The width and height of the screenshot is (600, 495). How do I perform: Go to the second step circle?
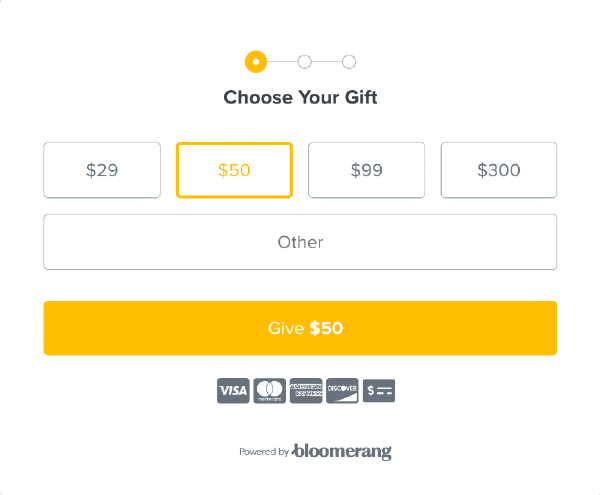(304, 62)
